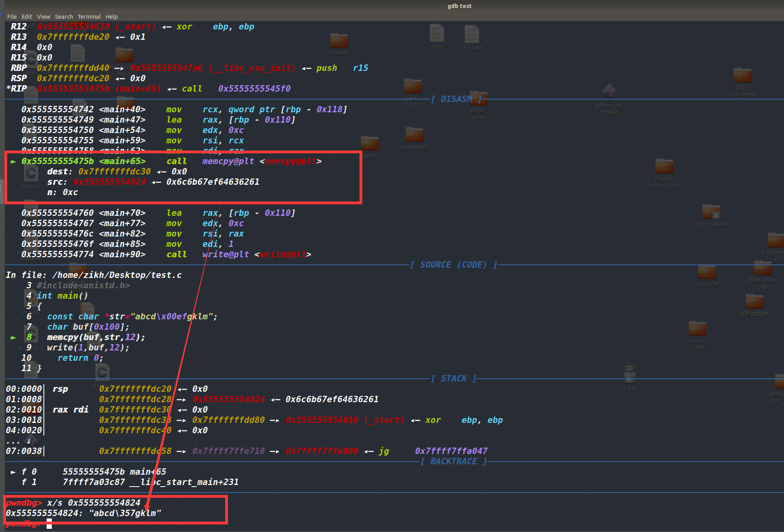The image size is (784, 532).
Task: Click the RIP value 0x55555555475b (main+65)
Action: click(98, 88)
